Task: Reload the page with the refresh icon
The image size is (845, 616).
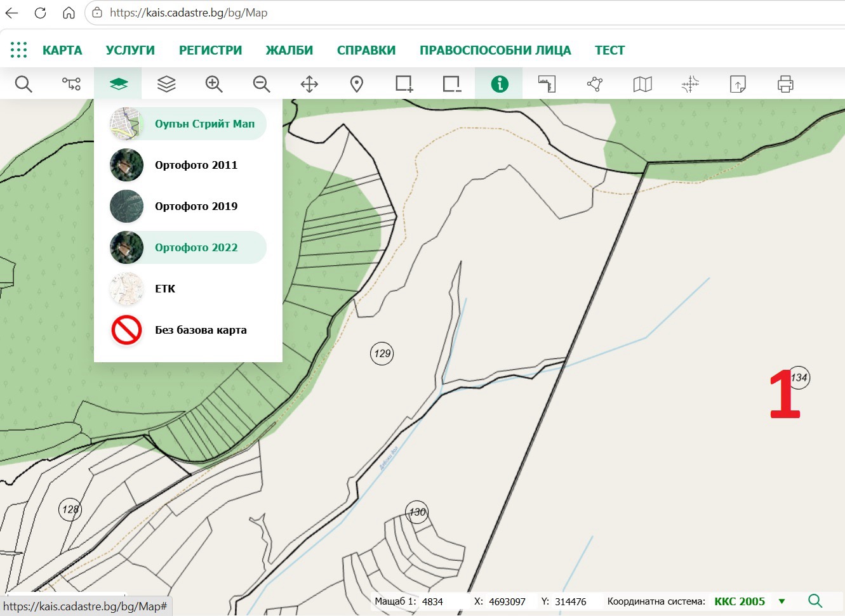Action: (40, 13)
